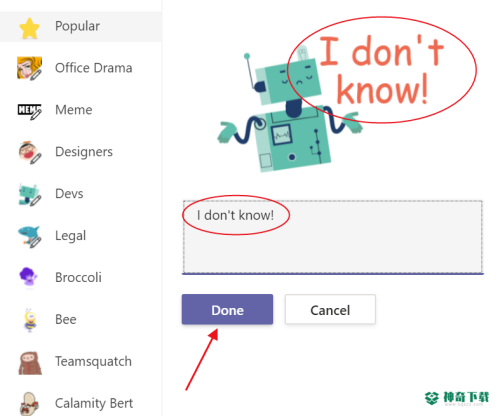Click the Cancel button

pyautogui.click(x=330, y=309)
